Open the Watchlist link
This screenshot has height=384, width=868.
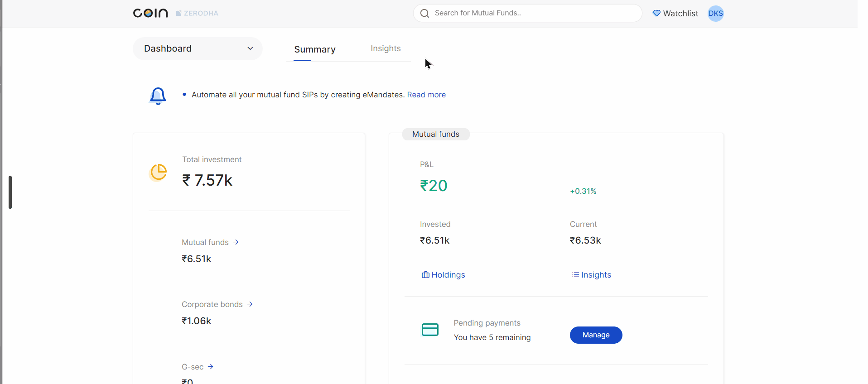pyautogui.click(x=675, y=14)
